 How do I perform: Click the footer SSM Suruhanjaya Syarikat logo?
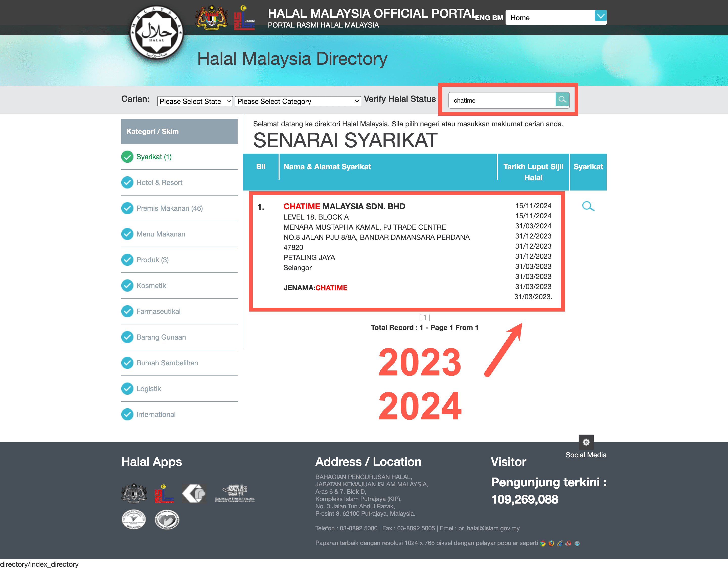pyautogui.click(x=235, y=493)
